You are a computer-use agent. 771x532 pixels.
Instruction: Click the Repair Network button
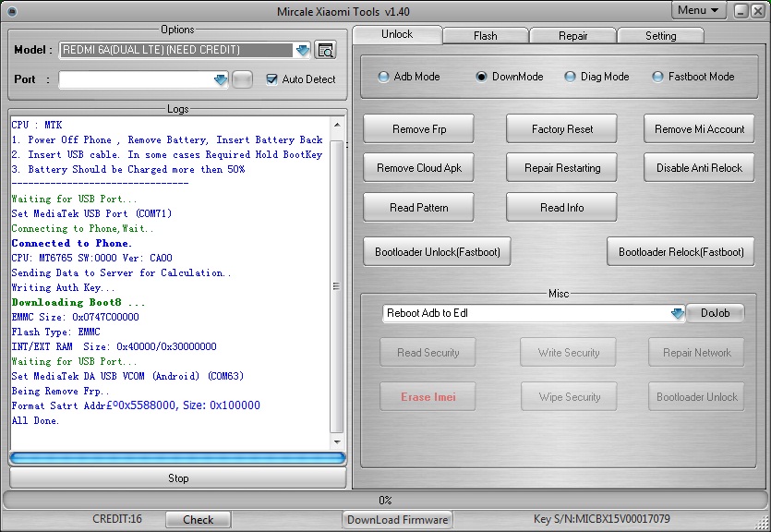coord(697,353)
